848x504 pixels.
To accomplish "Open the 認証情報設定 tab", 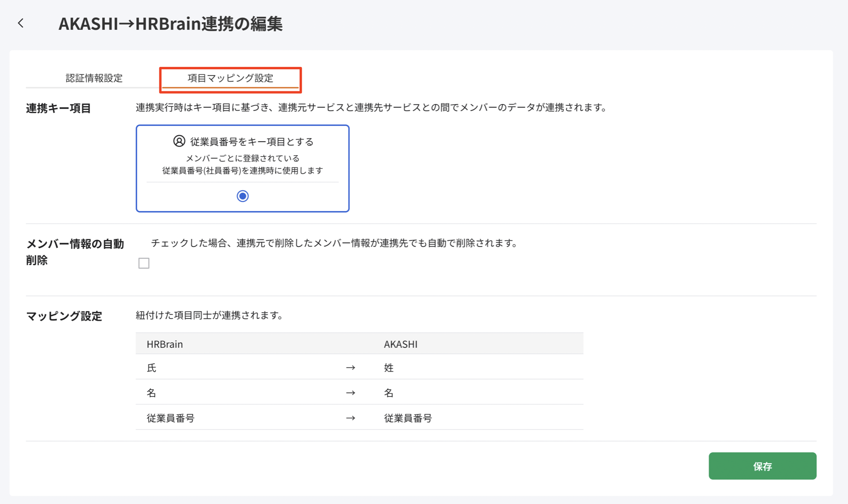I will tap(94, 78).
